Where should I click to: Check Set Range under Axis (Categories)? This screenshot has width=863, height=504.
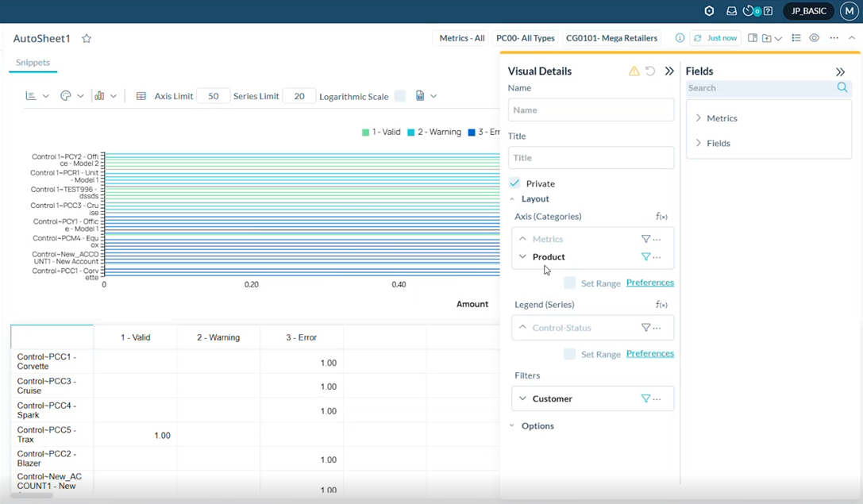569,283
